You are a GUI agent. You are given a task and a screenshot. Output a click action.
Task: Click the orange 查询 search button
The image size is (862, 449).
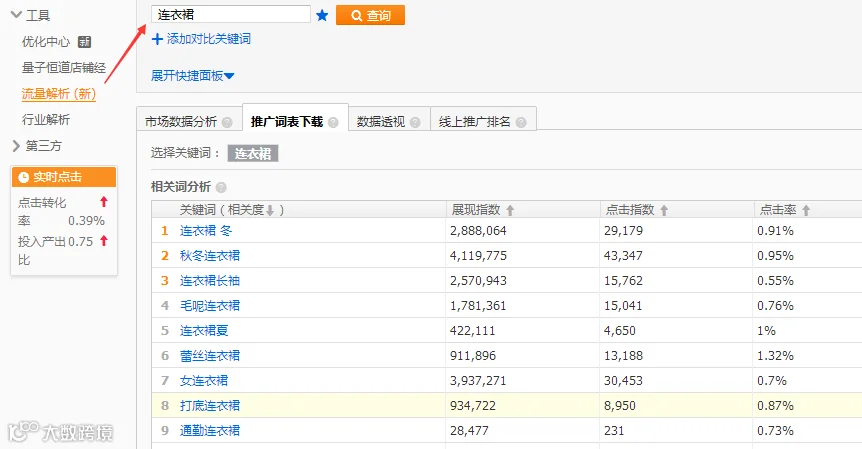click(371, 15)
